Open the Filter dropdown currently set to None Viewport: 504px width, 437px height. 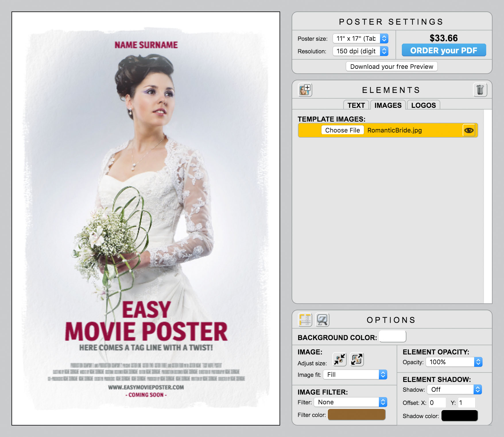350,402
